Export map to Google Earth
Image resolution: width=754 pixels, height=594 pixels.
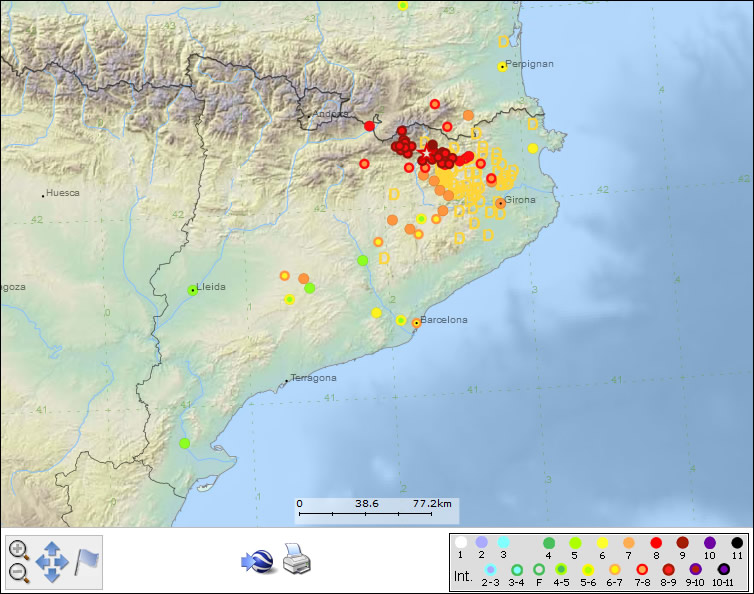click(x=257, y=561)
